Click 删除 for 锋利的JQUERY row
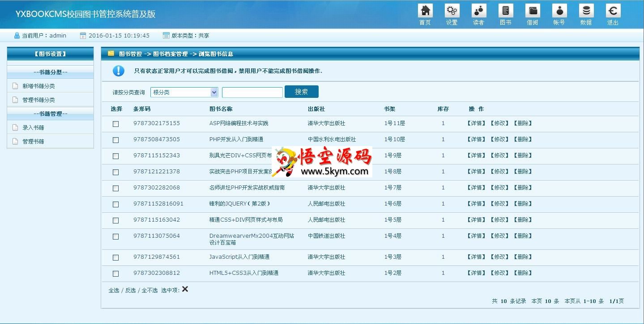Image resolution: width=644 pixels, height=324 pixels. coord(523,204)
